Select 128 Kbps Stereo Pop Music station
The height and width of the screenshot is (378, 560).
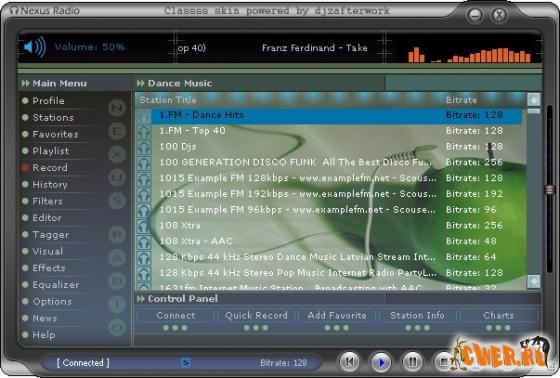point(329,273)
